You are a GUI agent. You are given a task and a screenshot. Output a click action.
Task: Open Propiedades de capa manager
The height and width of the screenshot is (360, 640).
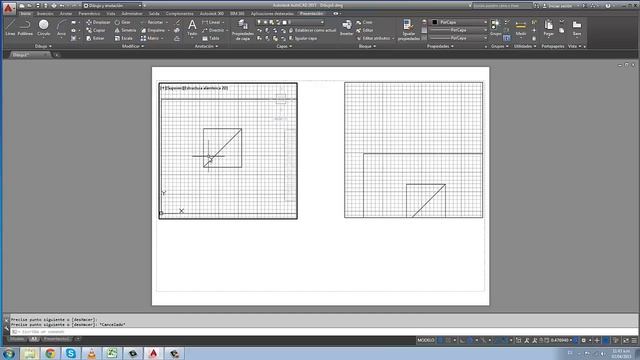click(x=243, y=29)
